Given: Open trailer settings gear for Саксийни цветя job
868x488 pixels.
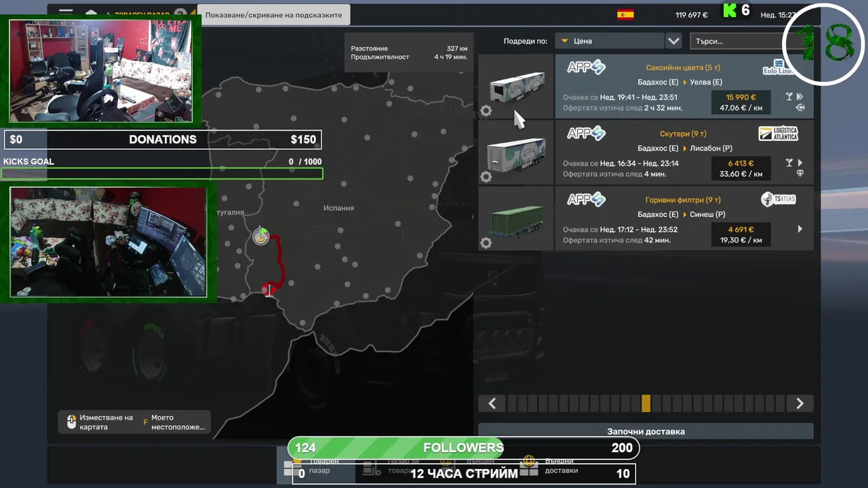Looking at the screenshot, I should [486, 110].
